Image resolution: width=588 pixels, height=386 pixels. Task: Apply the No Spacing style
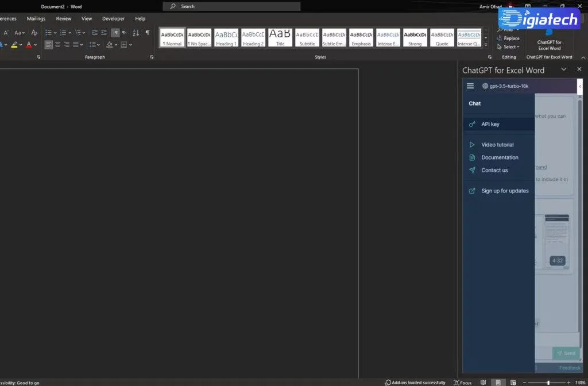(x=199, y=37)
